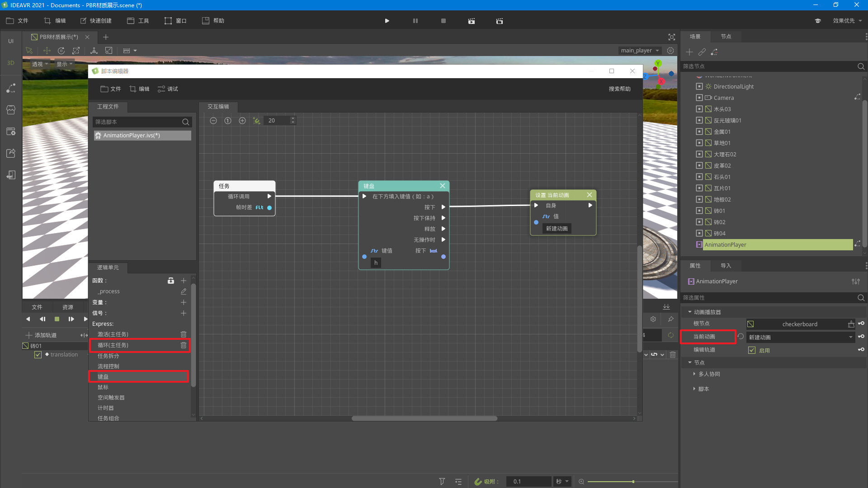Click the horizontal scrollbar in script canvas
The width and height of the screenshot is (868, 488).
pos(425,418)
